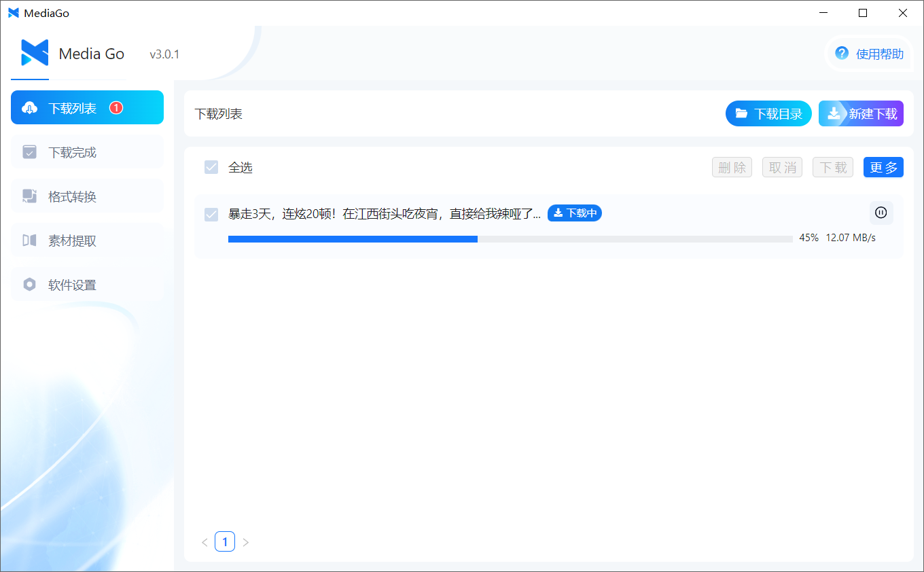The width and height of the screenshot is (924, 572).
Task: Open the 格式转换 section
Action: coord(87,196)
